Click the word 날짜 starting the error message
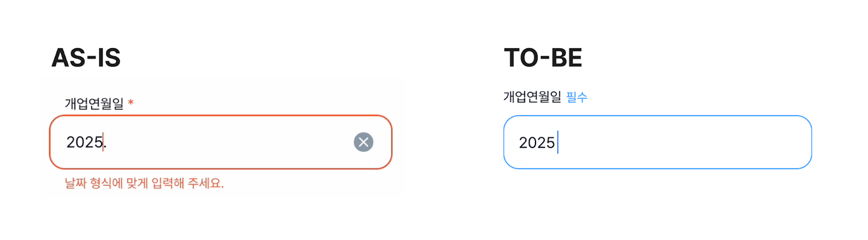The image size is (868, 240). point(76,183)
